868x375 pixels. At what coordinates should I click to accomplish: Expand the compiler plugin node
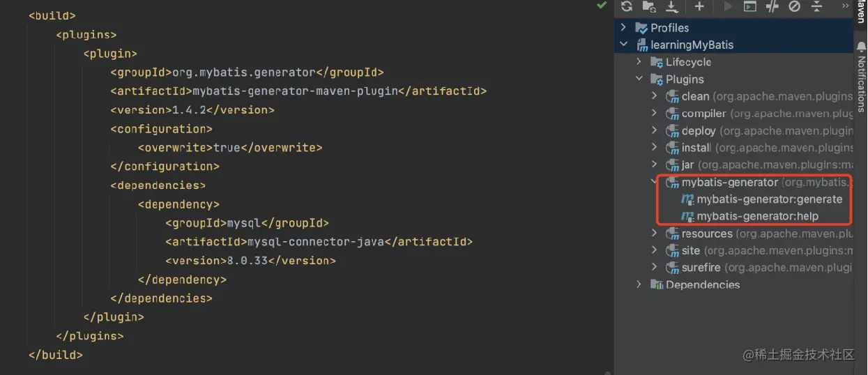pos(654,113)
